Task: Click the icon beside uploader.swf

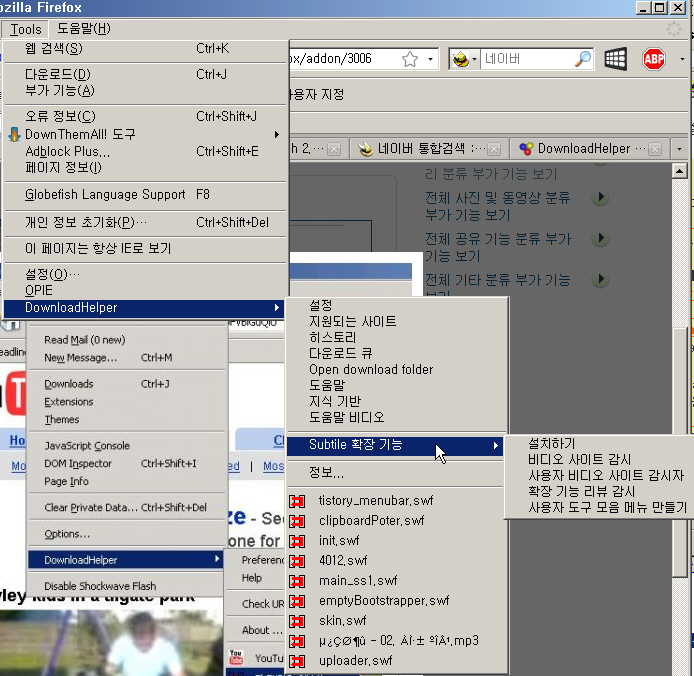Action: [297, 661]
